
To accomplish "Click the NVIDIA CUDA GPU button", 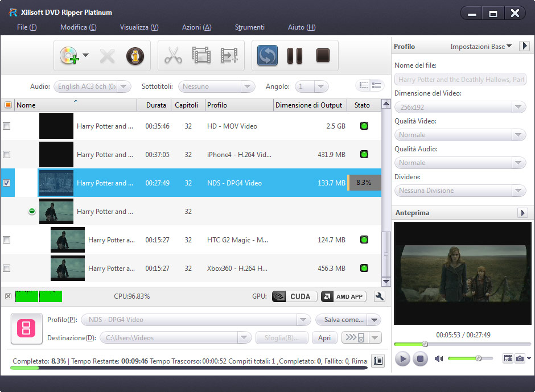I will [294, 296].
